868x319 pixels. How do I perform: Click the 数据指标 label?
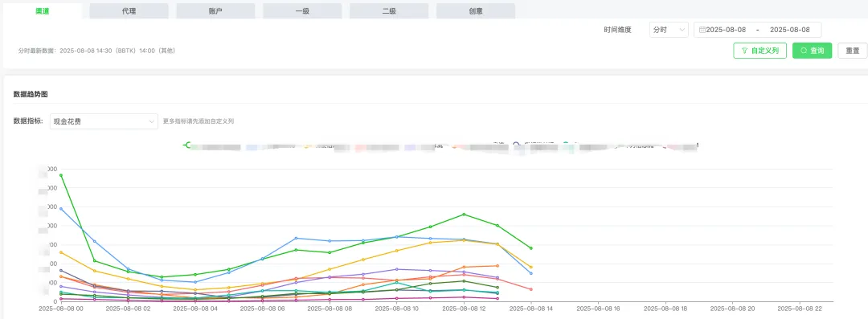click(28, 121)
